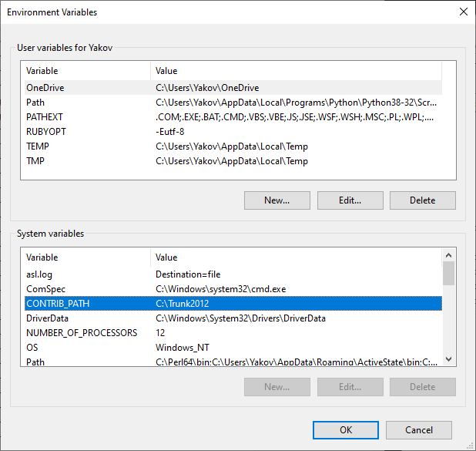Select the OneDrive user variable
Viewport: 476px width, 451px height.
pyautogui.click(x=45, y=88)
